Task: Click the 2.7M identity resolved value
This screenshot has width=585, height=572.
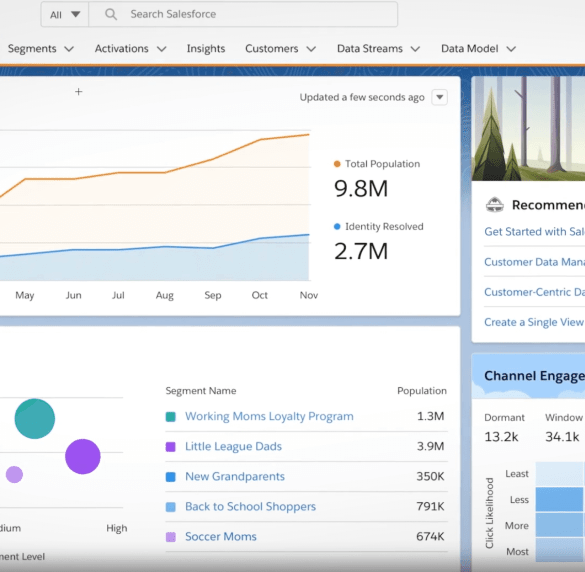Action: point(361,251)
